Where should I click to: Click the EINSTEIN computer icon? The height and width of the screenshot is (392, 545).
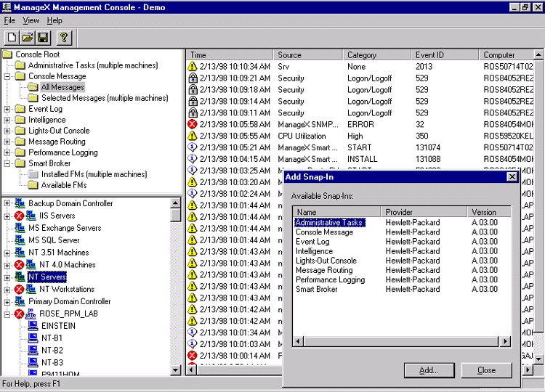(33, 326)
